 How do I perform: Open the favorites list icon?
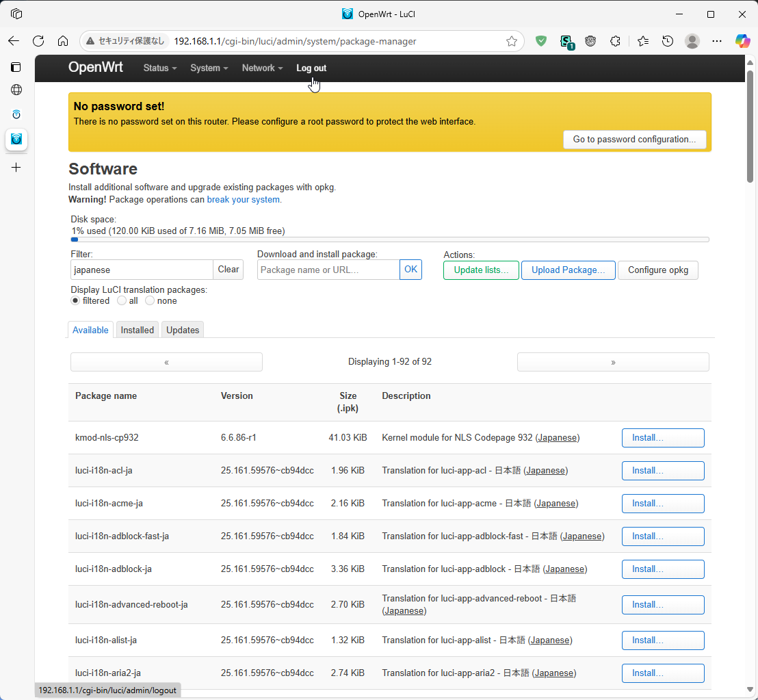pos(643,41)
